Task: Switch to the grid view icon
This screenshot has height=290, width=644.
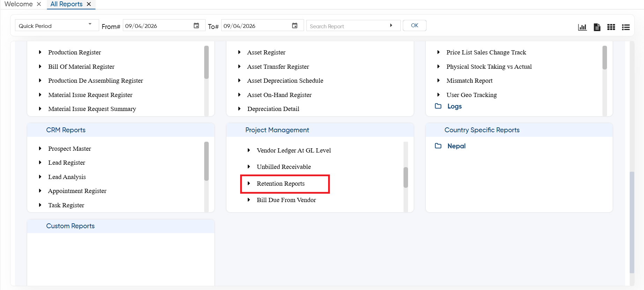Action: (x=611, y=27)
